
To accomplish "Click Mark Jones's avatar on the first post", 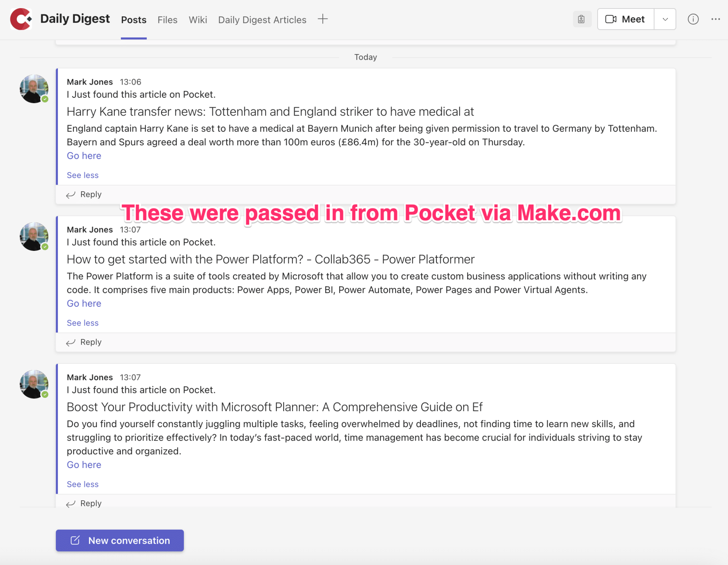I will click(x=34, y=89).
